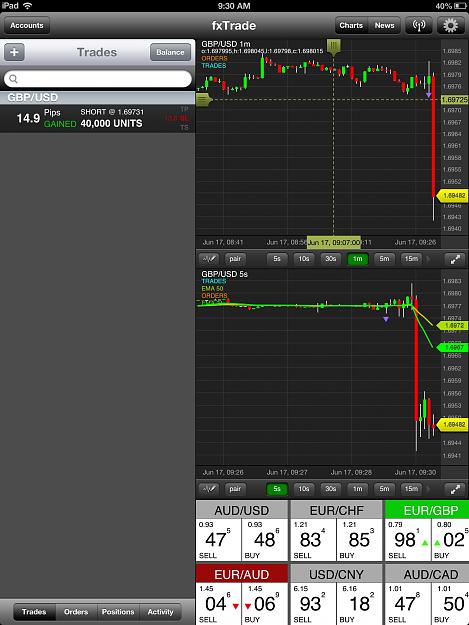Viewport: 469px width, 625px height.
Task: Set top chart to 5m timeframe
Action: click(384, 259)
